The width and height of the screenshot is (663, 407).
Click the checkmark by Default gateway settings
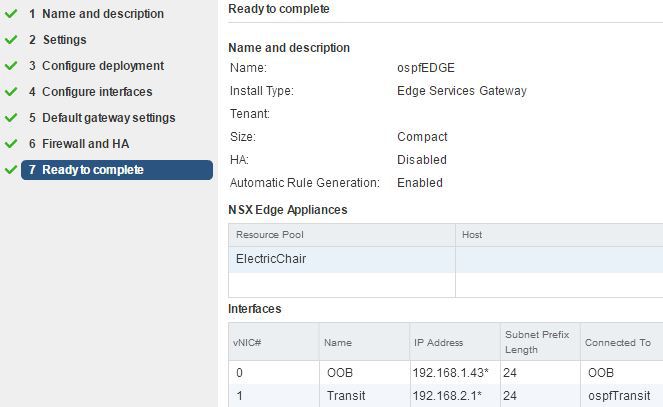[x=11, y=117]
